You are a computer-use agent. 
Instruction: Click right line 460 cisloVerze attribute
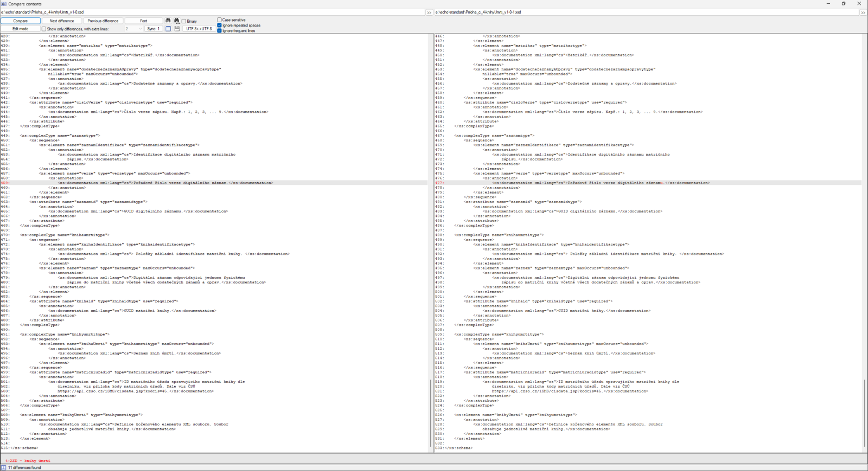tap(545, 102)
